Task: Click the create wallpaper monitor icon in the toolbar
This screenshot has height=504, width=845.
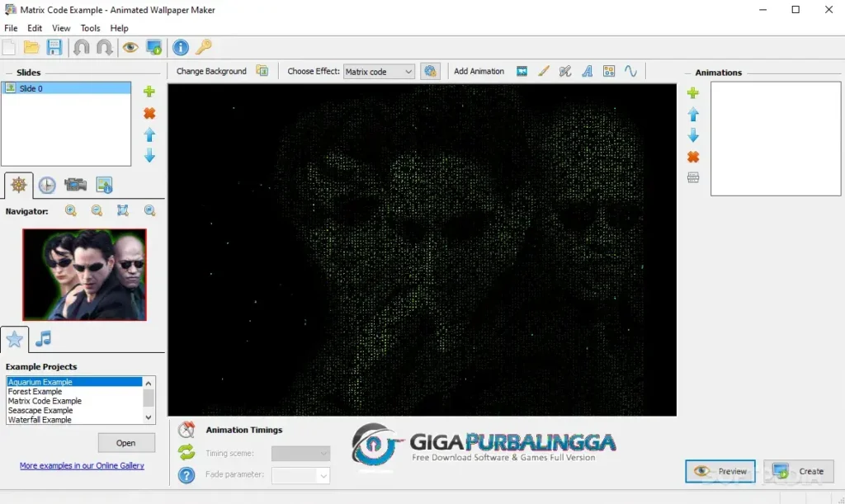Action: click(153, 47)
